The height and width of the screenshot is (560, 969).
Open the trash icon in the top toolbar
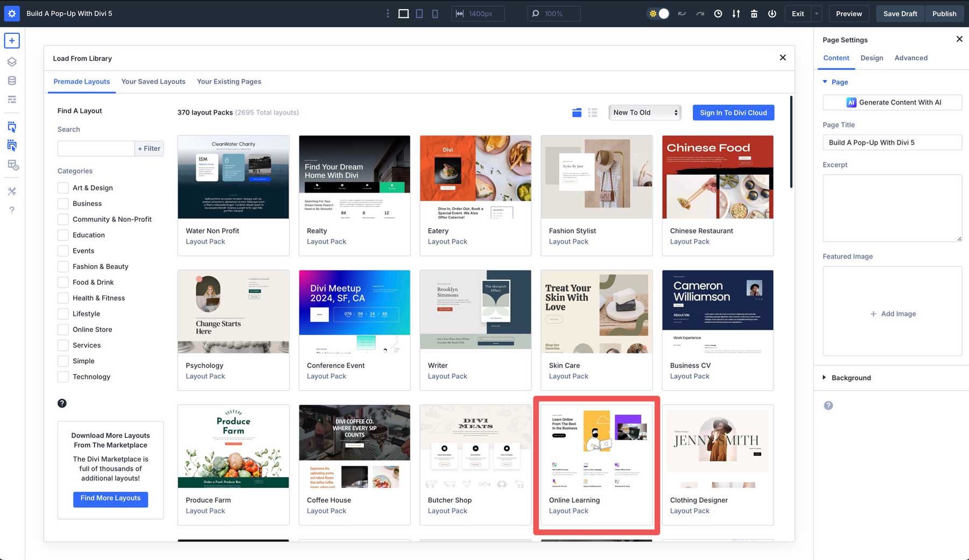tap(754, 13)
